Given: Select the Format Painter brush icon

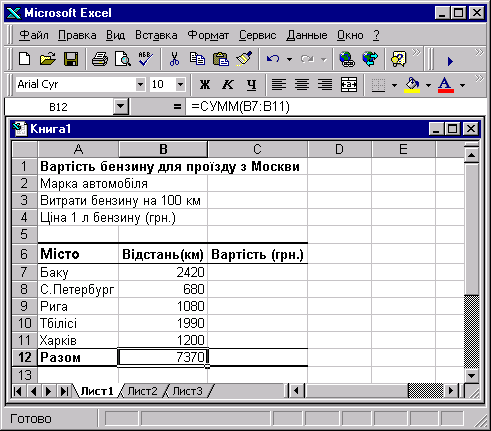Looking at the screenshot, I should [244, 59].
